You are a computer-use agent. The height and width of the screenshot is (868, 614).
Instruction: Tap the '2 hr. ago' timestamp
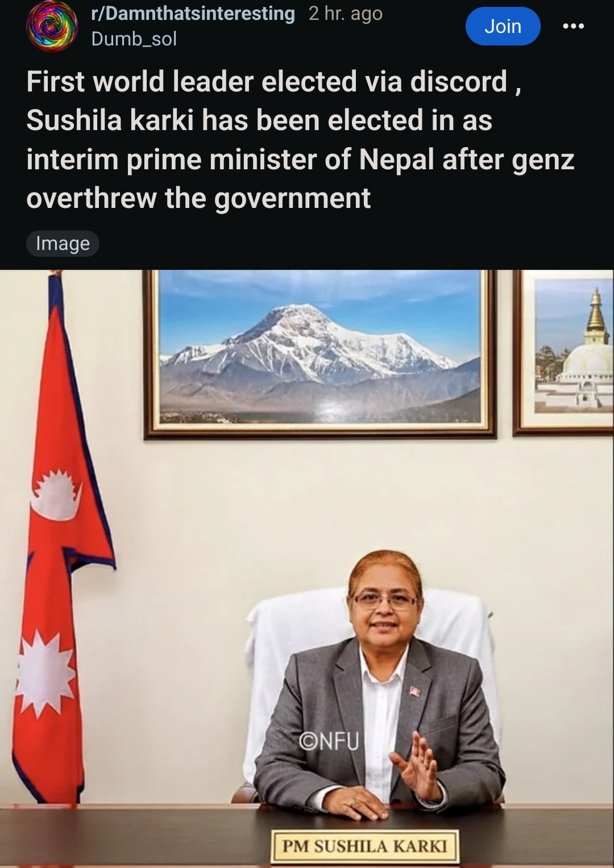tap(346, 14)
